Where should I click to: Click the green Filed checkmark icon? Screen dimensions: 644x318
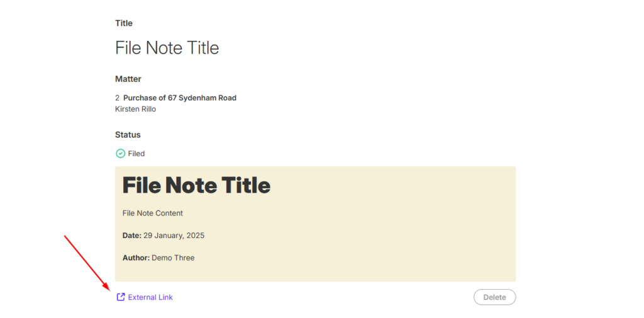coord(120,154)
